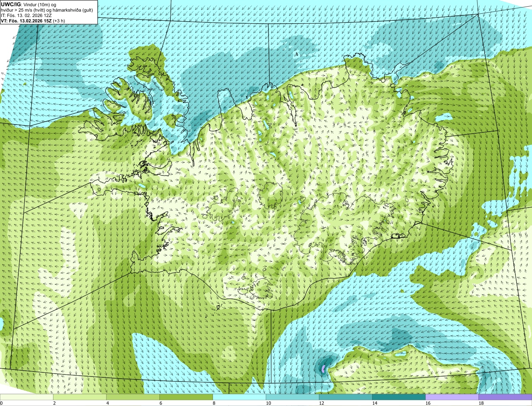The height and width of the screenshot is (406, 532).
Task: Click the 2–4 m/s light green legend swatch
Action: click(80, 397)
